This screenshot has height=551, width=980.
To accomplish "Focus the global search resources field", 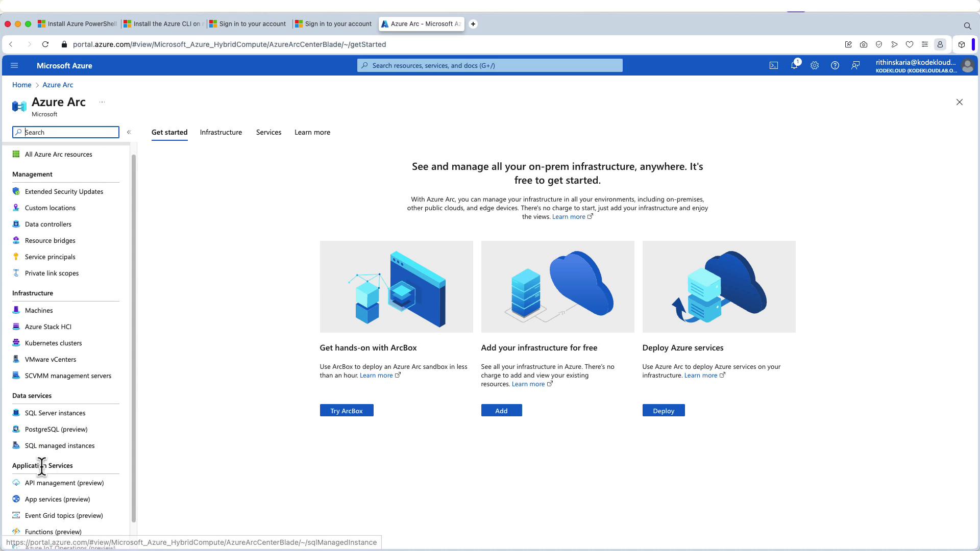I will 490,65.
